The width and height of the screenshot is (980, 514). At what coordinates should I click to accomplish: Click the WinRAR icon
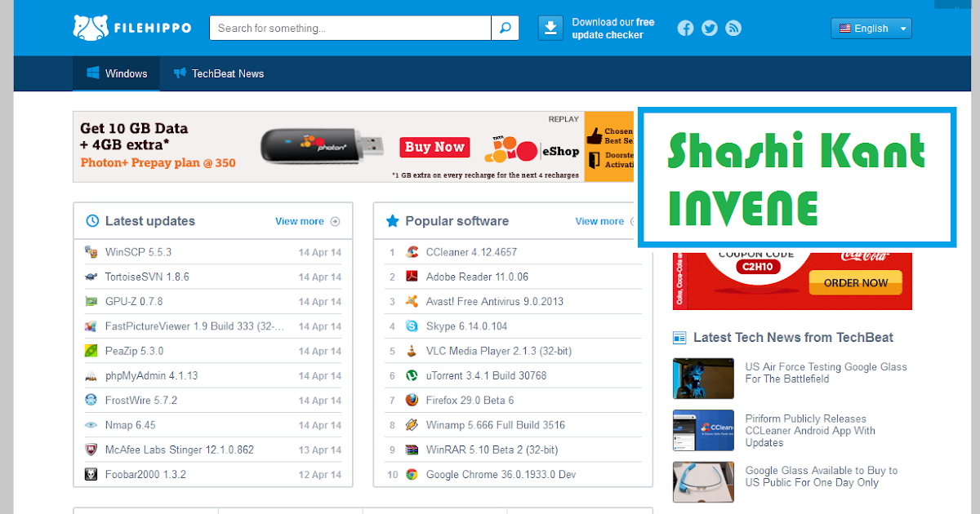pyautogui.click(x=412, y=450)
